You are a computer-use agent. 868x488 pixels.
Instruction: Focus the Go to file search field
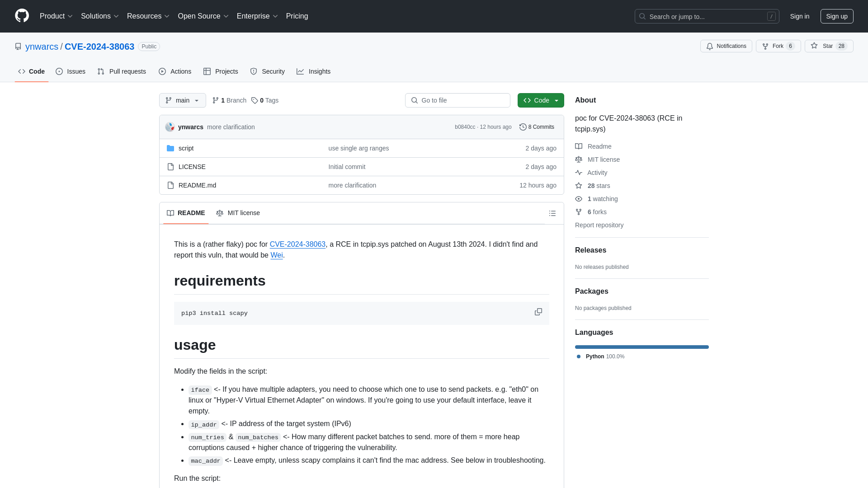tap(458, 100)
